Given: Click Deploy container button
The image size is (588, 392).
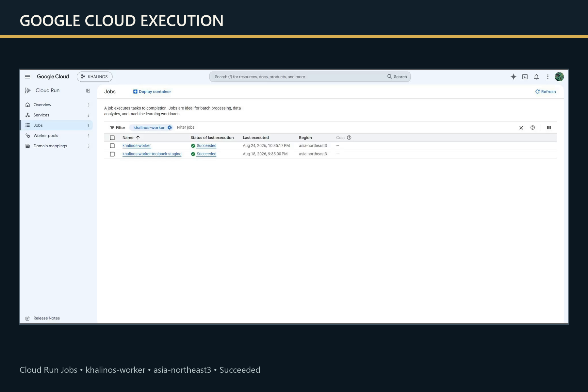Looking at the screenshot, I should click(x=152, y=91).
